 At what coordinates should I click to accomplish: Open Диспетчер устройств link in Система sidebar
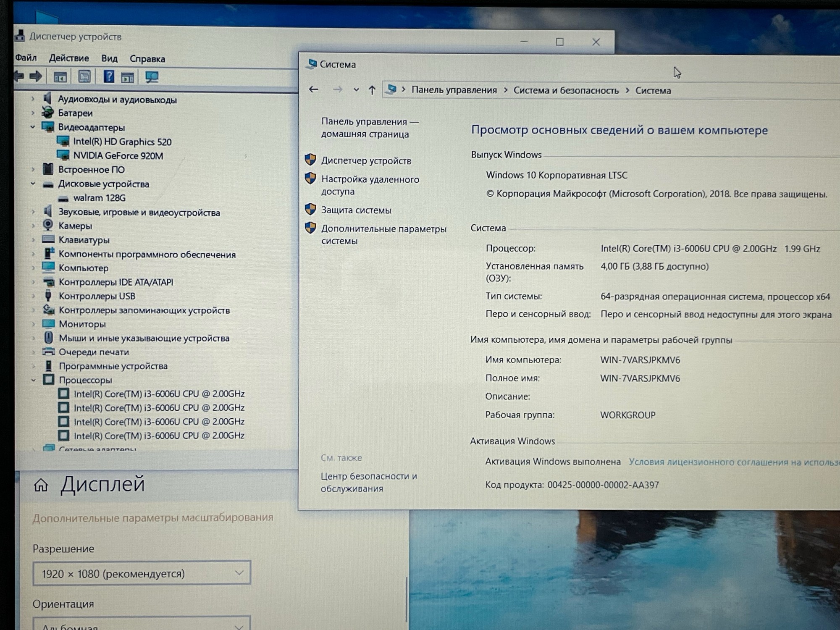(x=366, y=161)
